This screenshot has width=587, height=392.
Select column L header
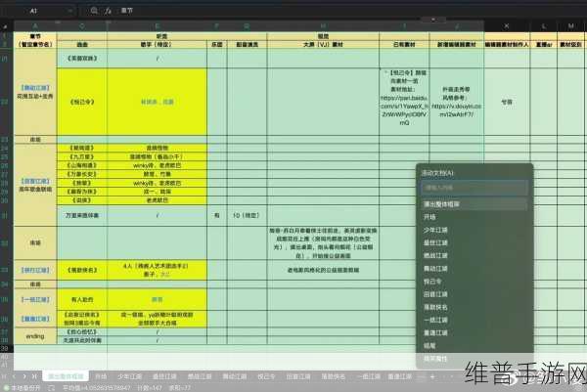[x=544, y=26]
